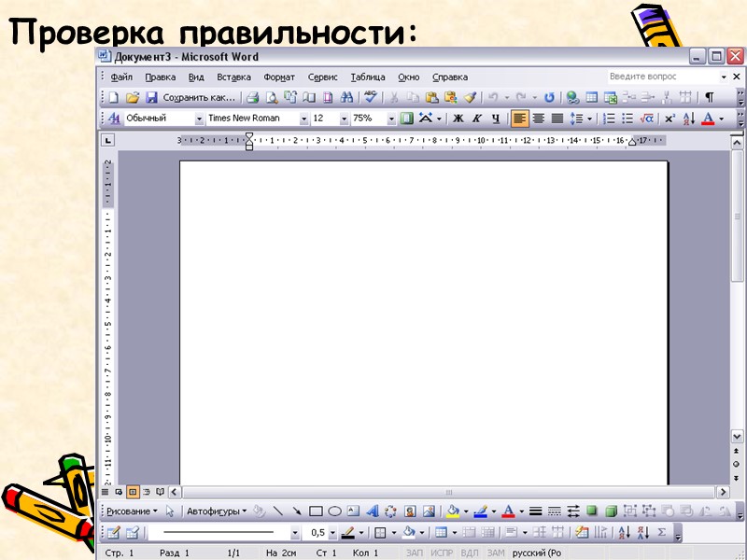Image resolution: width=747 pixels, height=560 pixels.
Task: Select the Rectangle drawing tool
Action: [316, 511]
